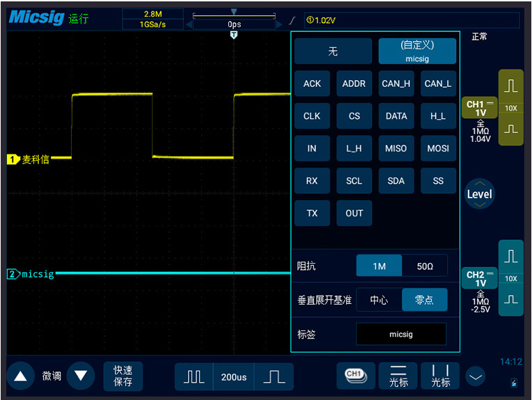Select the 无 (none) label option
This screenshot has height=400, width=532.
pos(333,51)
